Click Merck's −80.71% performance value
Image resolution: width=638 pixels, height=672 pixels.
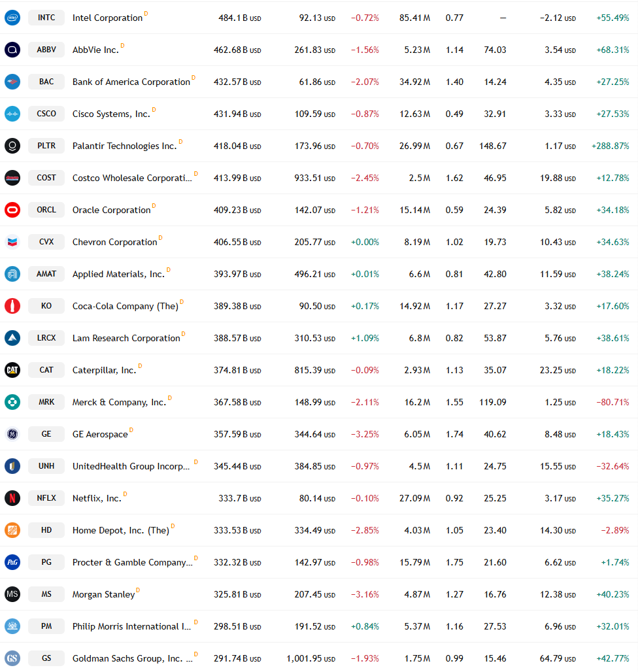[613, 402]
